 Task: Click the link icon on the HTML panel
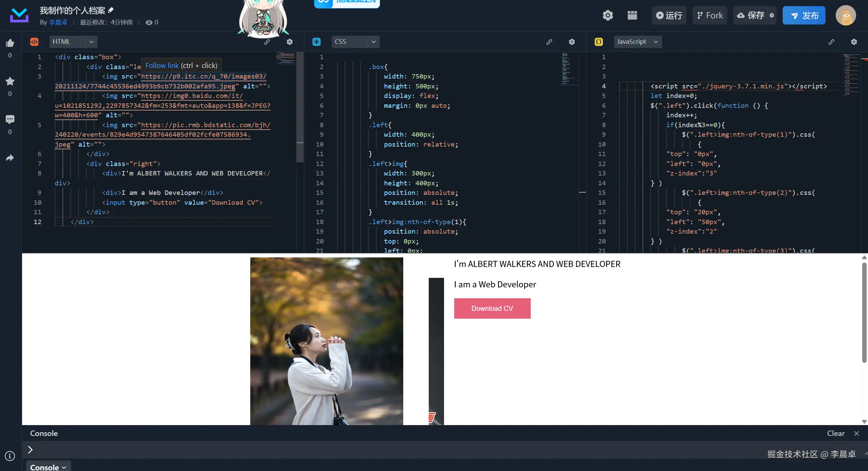point(267,41)
